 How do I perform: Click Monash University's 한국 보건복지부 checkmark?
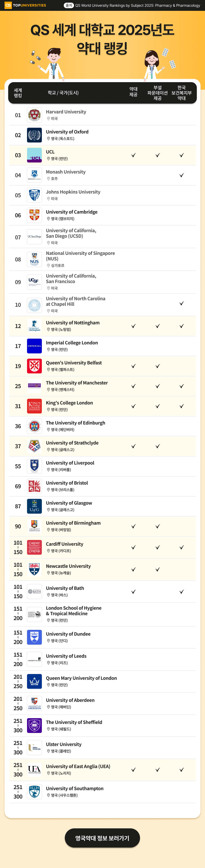pyautogui.click(x=182, y=175)
